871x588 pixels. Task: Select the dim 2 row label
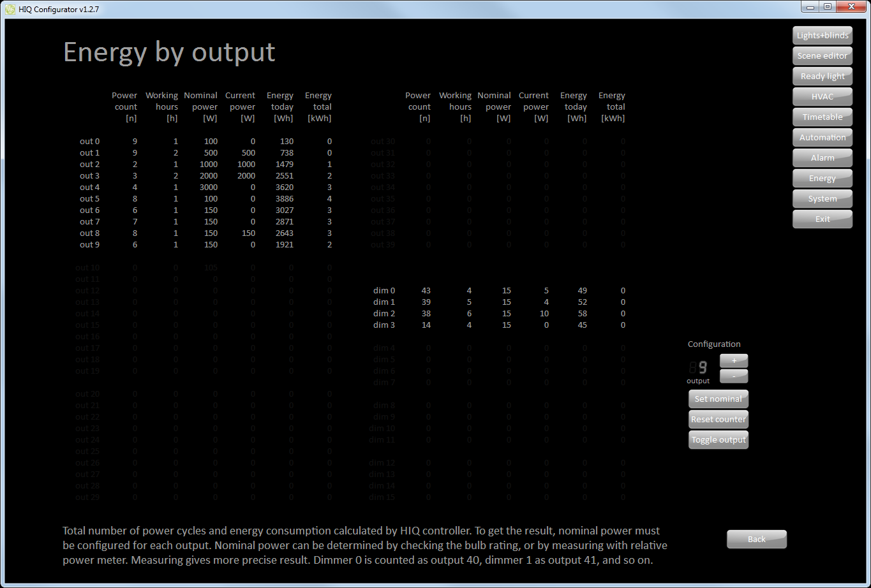[x=384, y=314]
